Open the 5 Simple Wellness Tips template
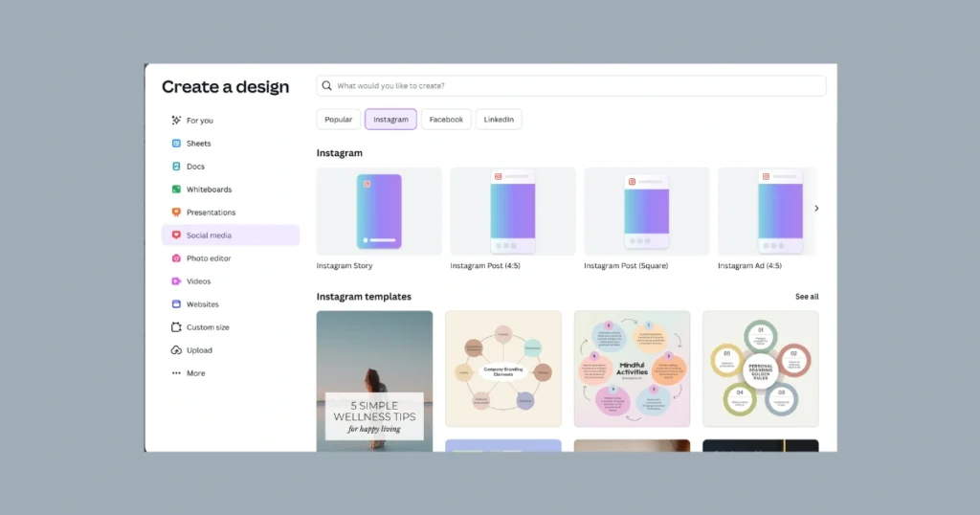This screenshot has width=980, height=515. tap(374, 380)
